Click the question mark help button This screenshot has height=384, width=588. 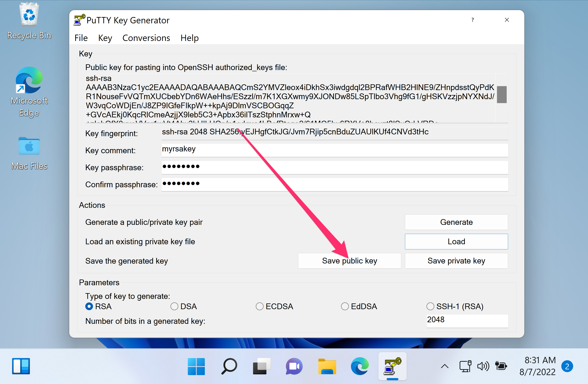tap(472, 20)
